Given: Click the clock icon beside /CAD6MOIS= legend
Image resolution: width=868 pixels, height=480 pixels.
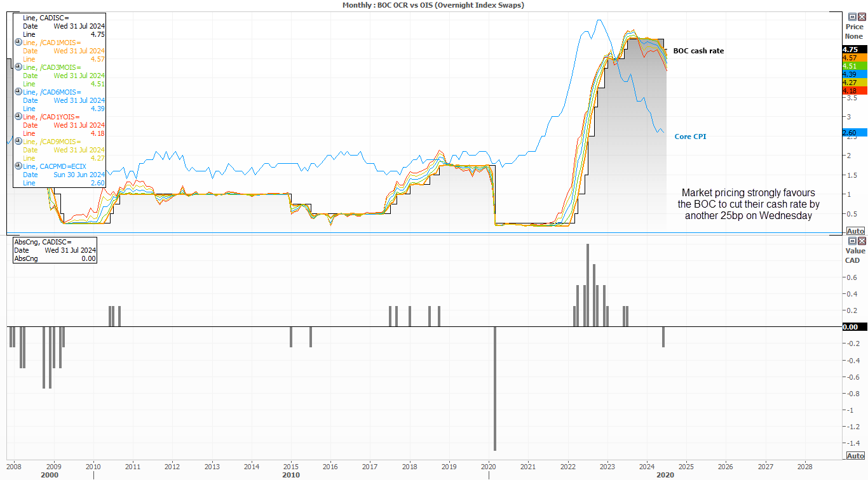Looking at the screenshot, I should coord(18,92).
